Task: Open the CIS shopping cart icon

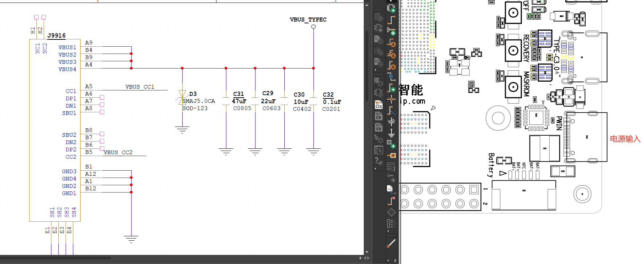Action: [x=379, y=105]
